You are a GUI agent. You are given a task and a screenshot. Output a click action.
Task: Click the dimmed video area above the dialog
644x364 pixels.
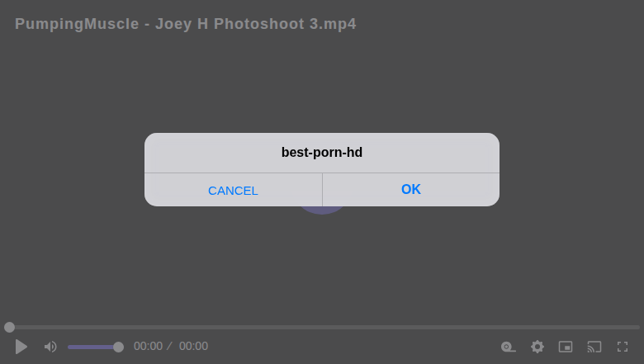pos(322,83)
